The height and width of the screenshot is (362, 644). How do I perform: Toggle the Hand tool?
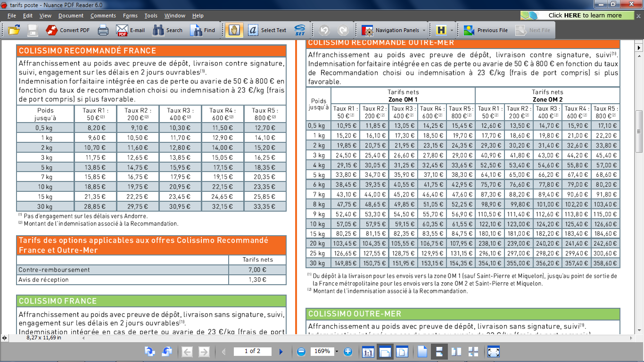[x=234, y=30]
